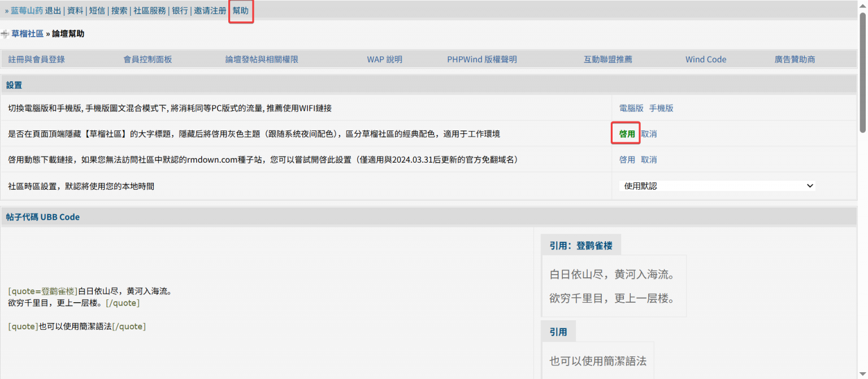Cancel the gray theme title-hiding setting
The image size is (868, 379).
point(649,134)
